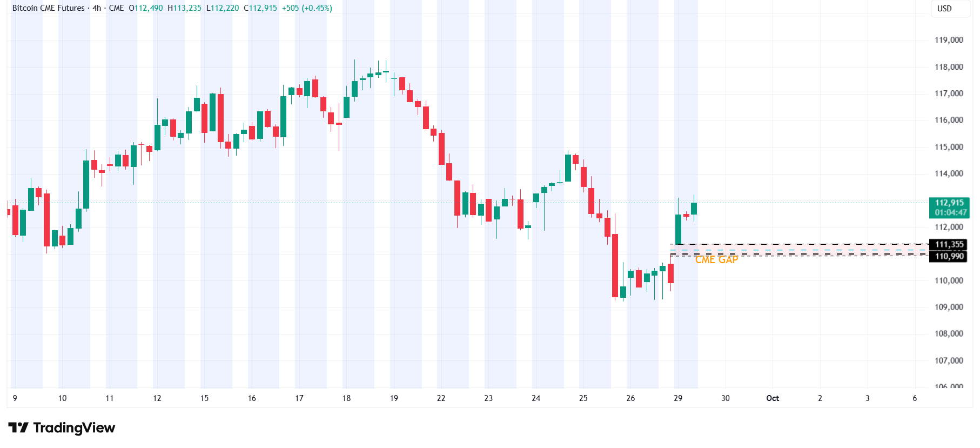Click the 119,000 price scale label

(x=949, y=40)
